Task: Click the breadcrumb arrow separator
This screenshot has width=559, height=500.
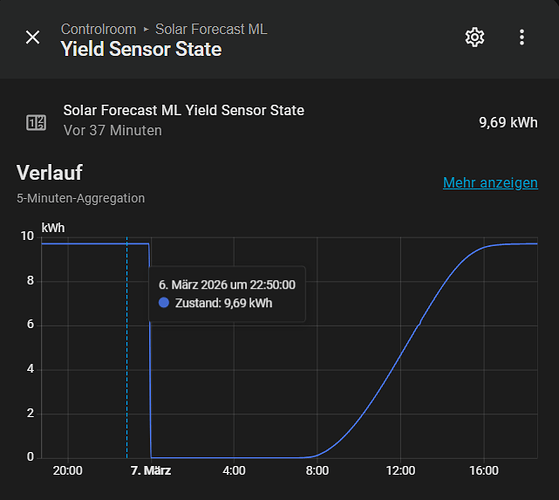Action: click(x=146, y=30)
